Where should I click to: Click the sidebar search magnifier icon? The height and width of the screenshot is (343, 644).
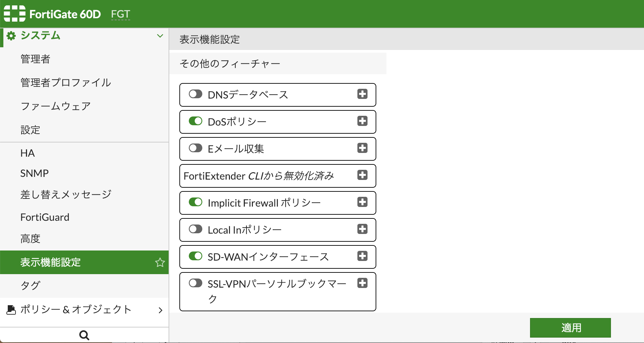point(84,335)
